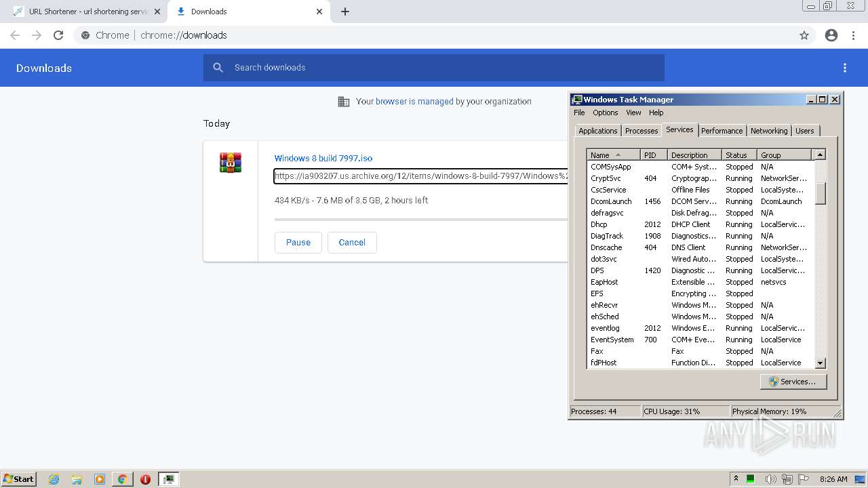Switch to the Networking tab
The image size is (868, 488).
(x=769, y=131)
